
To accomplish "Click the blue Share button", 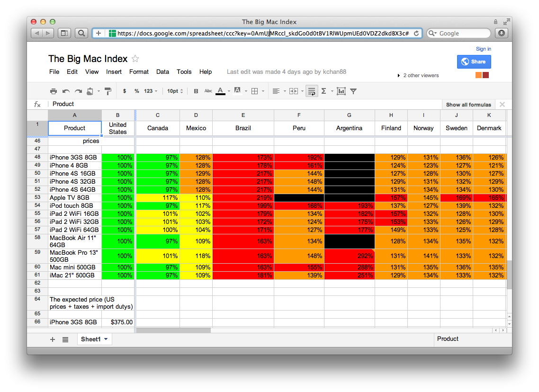I will (x=474, y=62).
